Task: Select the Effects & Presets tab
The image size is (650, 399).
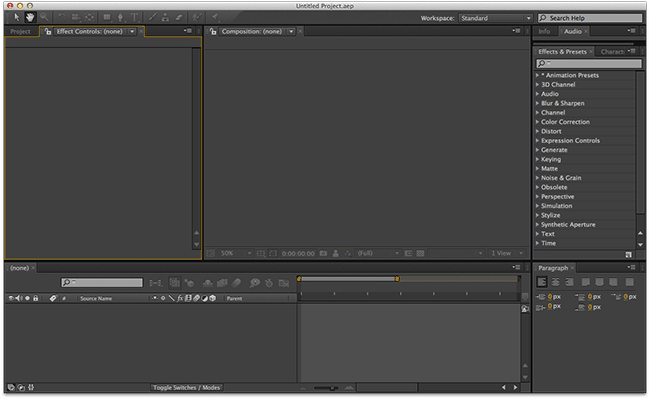Action: point(562,52)
